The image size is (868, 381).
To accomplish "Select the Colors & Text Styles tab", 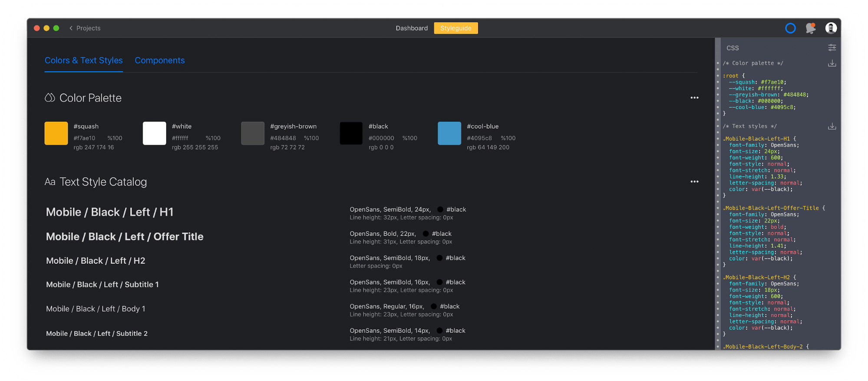I will (83, 60).
